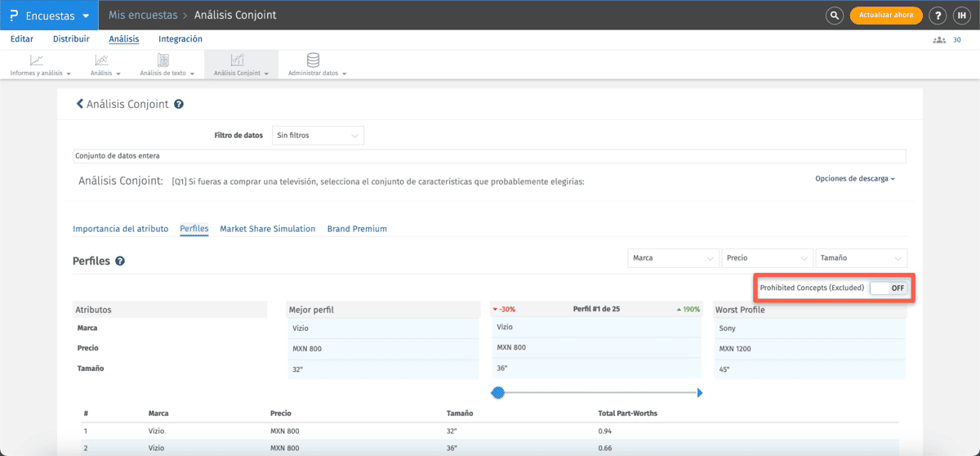This screenshot has height=456, width=980.
Task: Open the Análisis de texto icon
Action: 163,60
